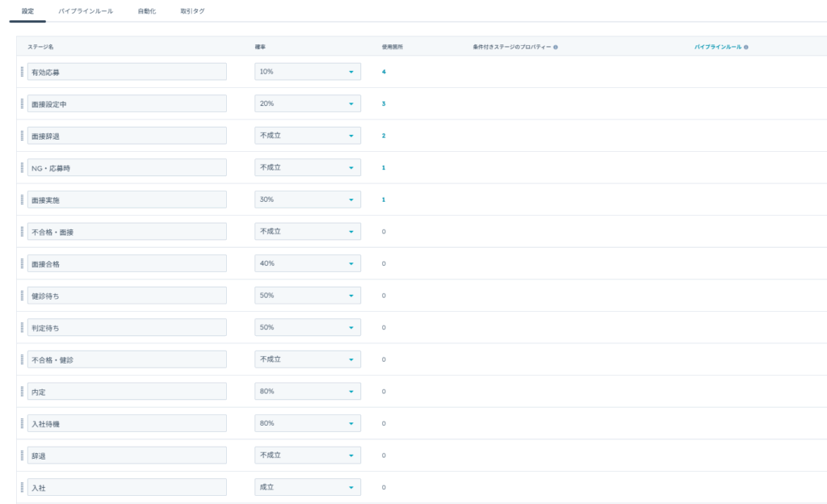Click drag handle for 内定 stage

coord(22,392)
